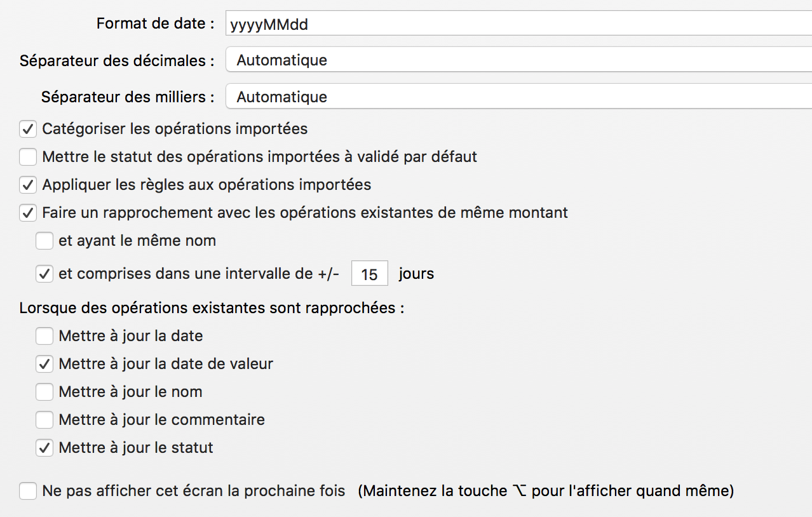The width and height of the screenshot is (812, 517).
Task: Open the Séparateur des milliers dropdown
Action: tap(518, 97)
